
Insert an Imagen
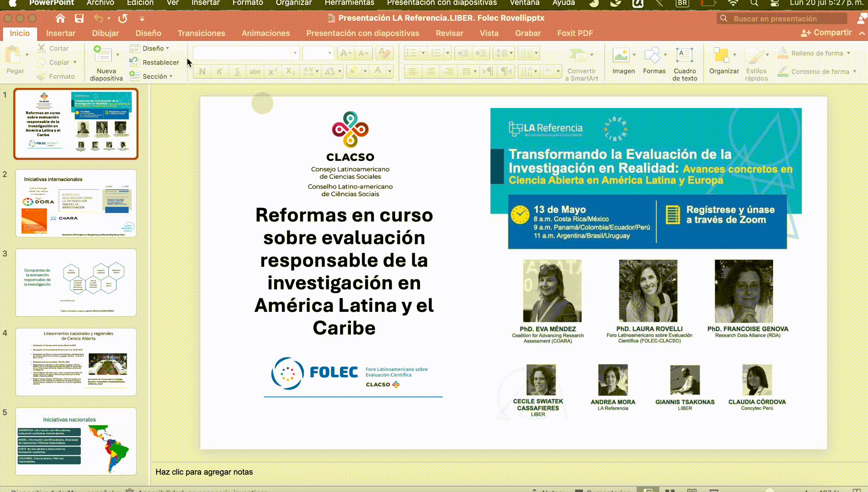point(623,61)
